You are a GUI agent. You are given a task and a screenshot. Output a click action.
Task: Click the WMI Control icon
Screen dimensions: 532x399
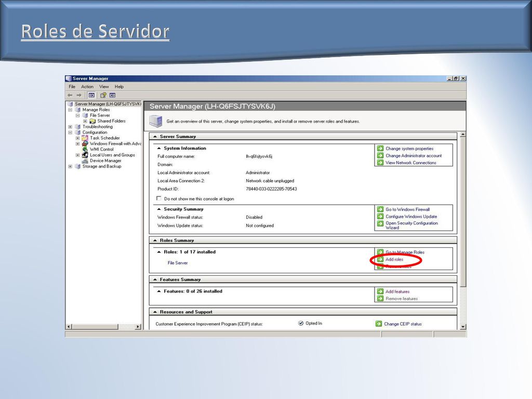click(x=85, y=149)
